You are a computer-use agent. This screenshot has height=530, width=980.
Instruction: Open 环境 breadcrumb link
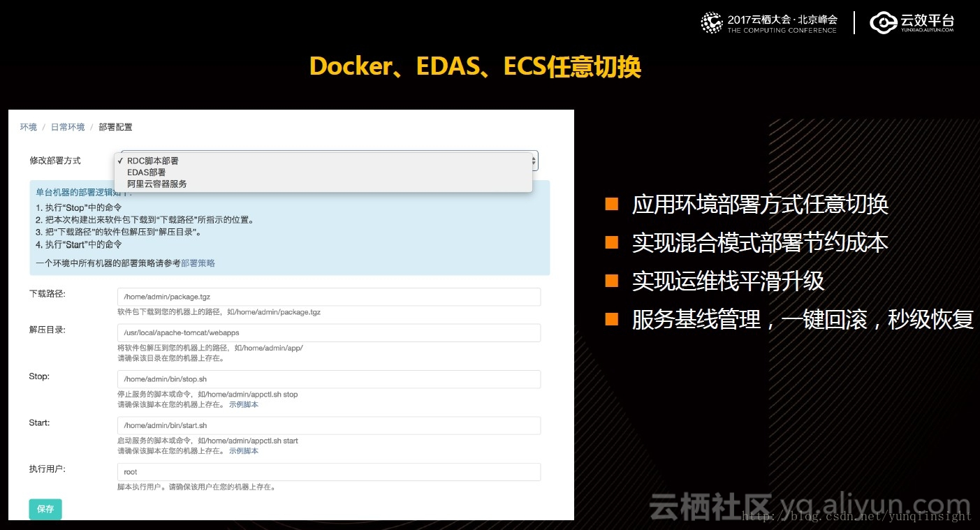(29, 127)
